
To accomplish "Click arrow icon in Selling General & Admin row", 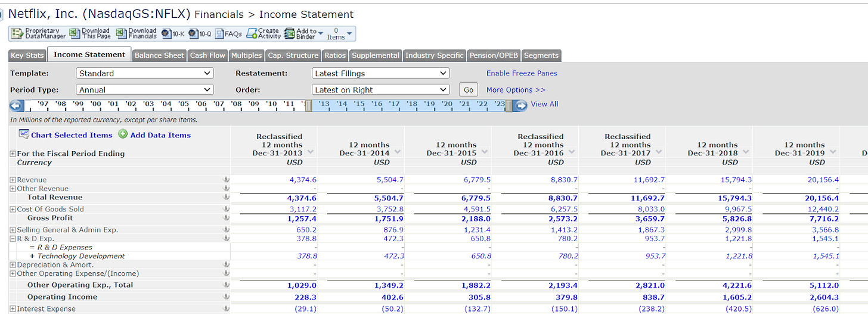I will 226,230.
